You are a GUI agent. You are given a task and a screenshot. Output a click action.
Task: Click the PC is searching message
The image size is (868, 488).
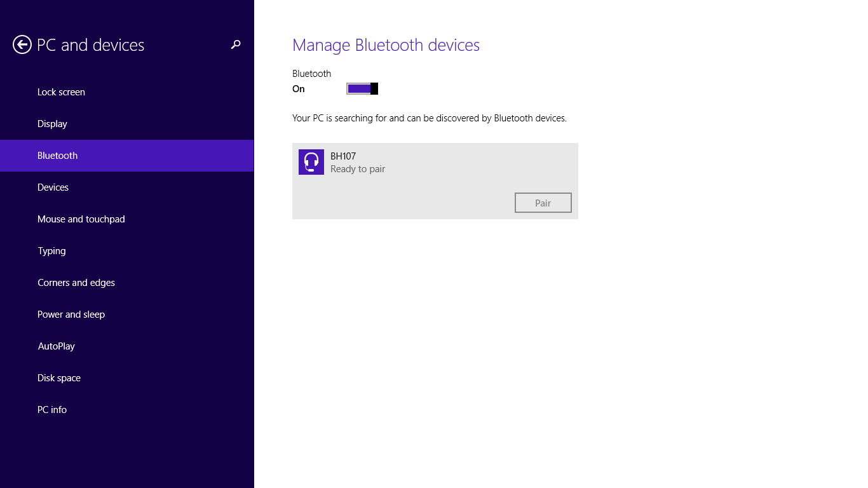click(x=430, y=118)
